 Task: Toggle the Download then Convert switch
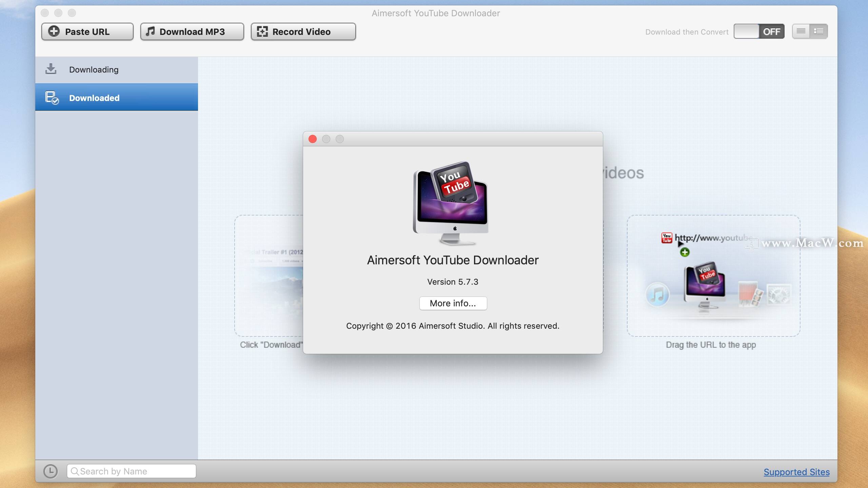coord(759,32)
